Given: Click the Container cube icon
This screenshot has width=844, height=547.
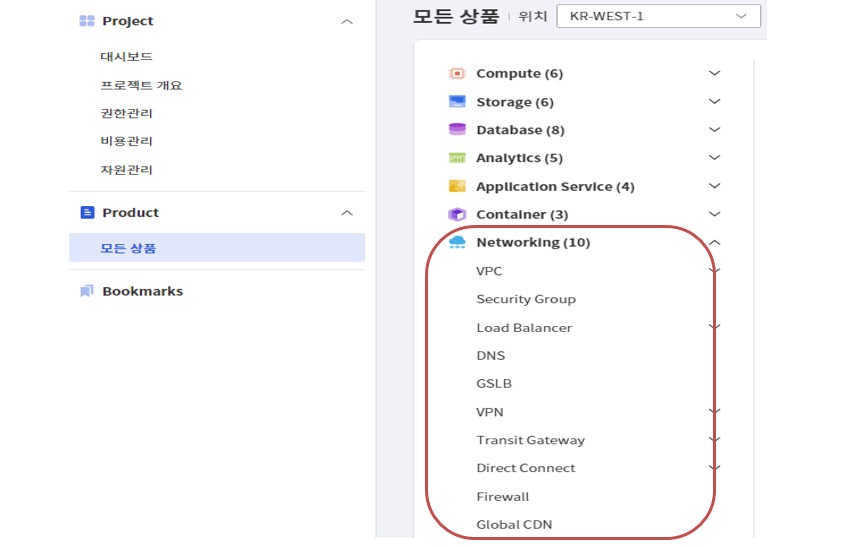Looking at the screenshot, I should click(457, 214).
